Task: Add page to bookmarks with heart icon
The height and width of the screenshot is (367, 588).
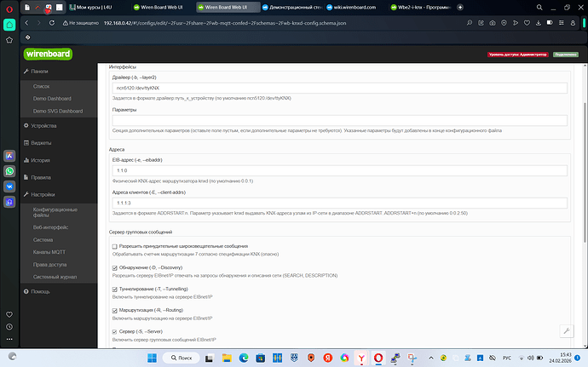Action: click(527, 23)
